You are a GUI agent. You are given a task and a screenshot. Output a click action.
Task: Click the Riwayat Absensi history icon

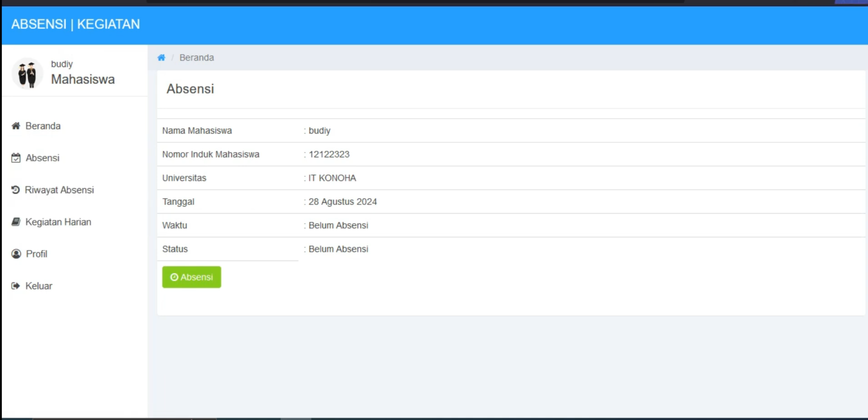point(15,190)
